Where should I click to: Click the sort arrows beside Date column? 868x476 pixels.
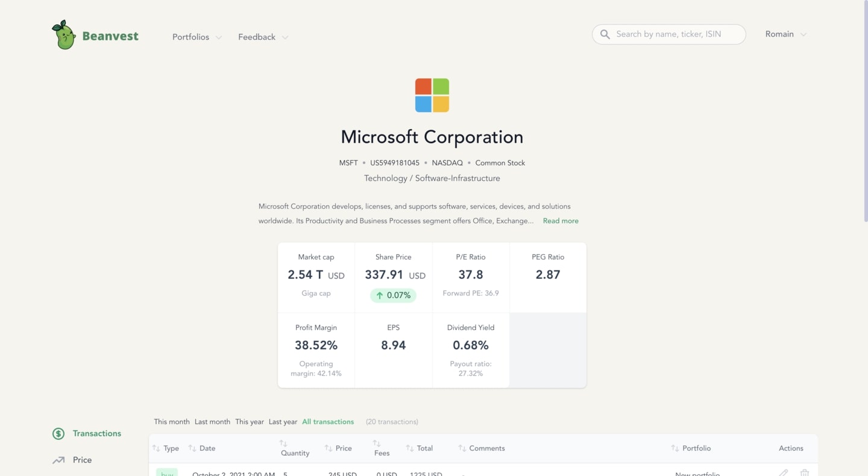click(192, 448)
